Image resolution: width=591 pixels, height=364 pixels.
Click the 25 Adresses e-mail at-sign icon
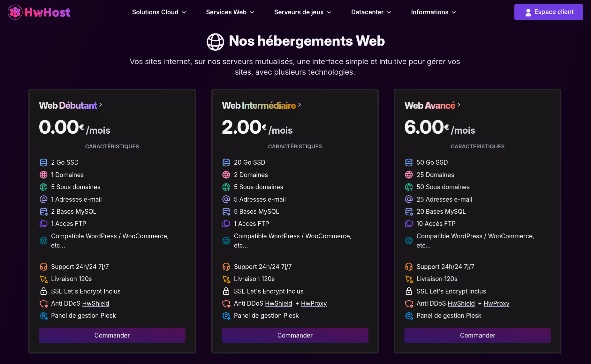409,199
